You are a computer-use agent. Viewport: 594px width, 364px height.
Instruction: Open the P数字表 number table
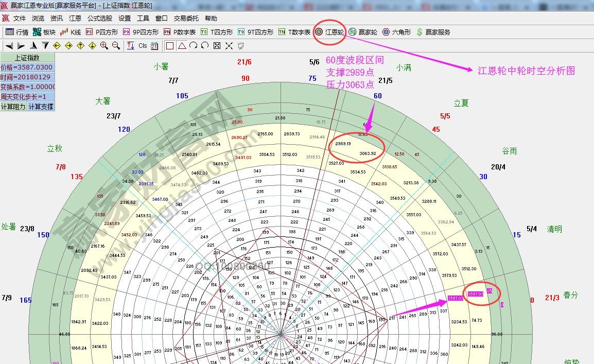point(179,31)
